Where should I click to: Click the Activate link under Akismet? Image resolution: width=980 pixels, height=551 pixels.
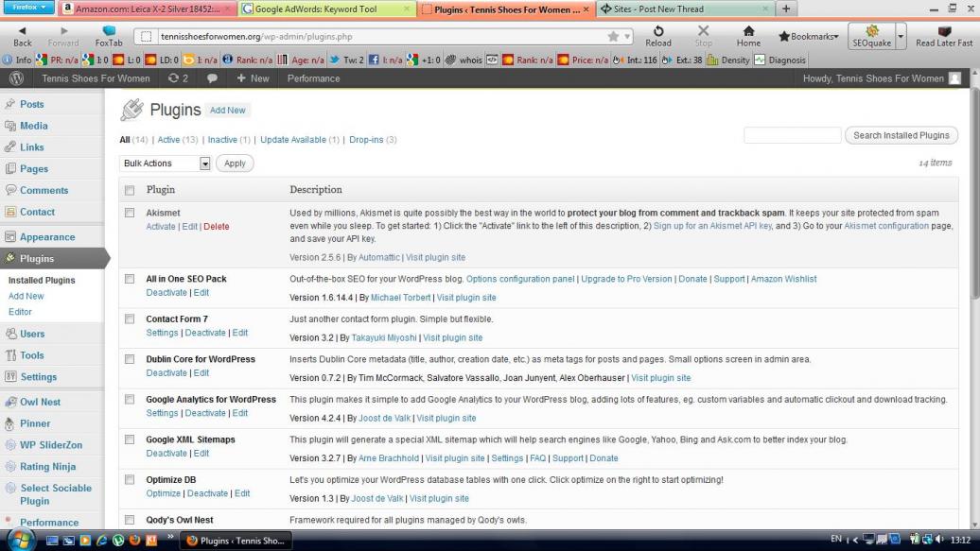point(161,227)
